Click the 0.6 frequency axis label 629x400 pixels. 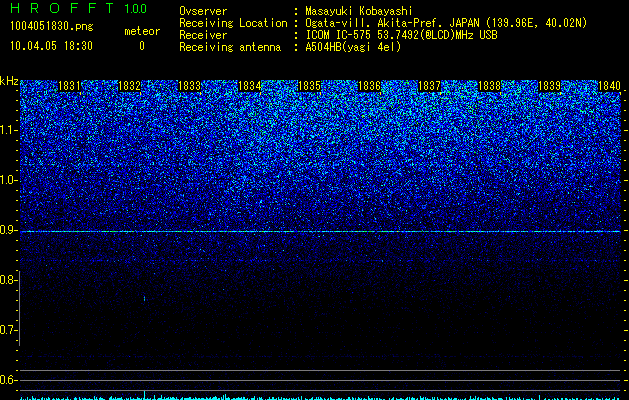(8, 380)
